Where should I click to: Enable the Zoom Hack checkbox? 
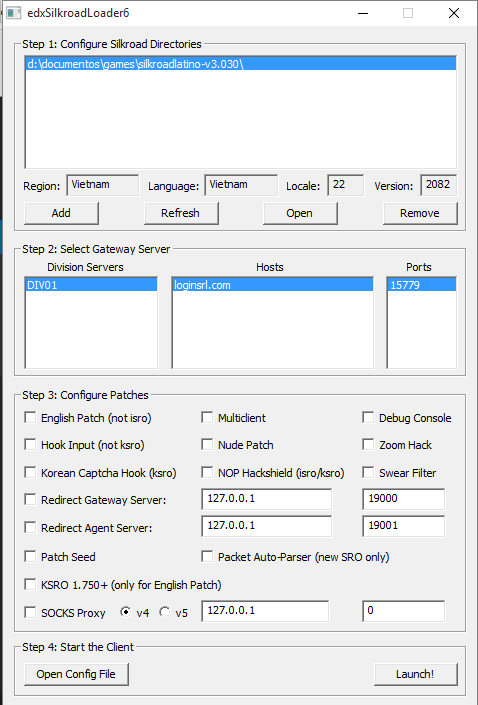point(368,445)
